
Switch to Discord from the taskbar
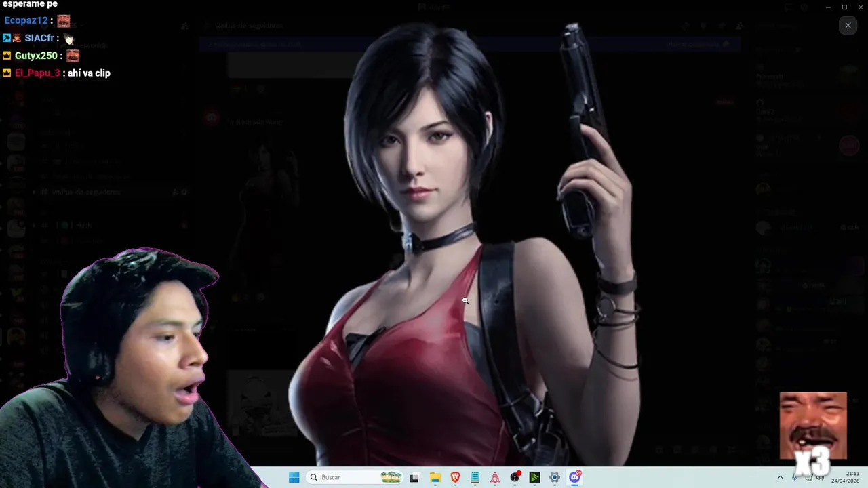[x=575, y=477]
